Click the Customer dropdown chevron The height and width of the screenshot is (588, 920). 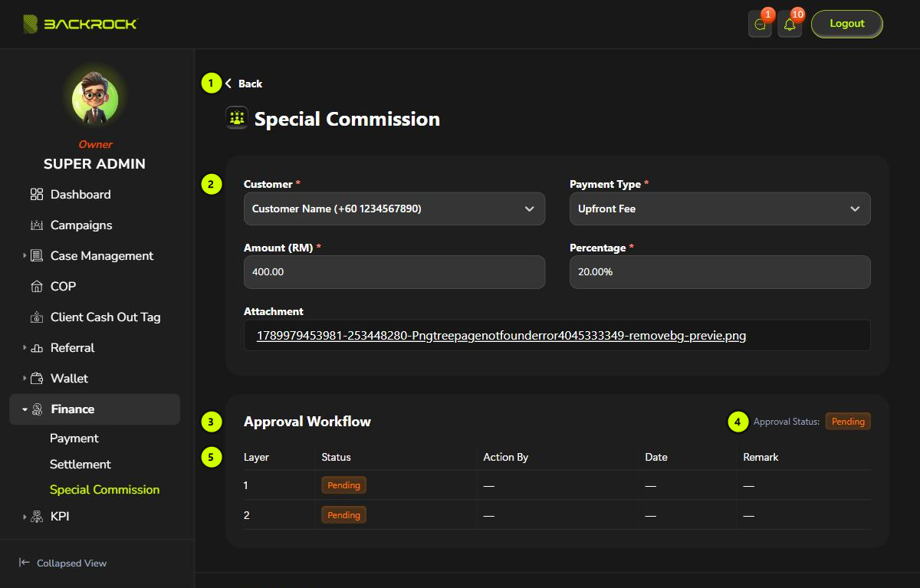click(x=529, y=209)
